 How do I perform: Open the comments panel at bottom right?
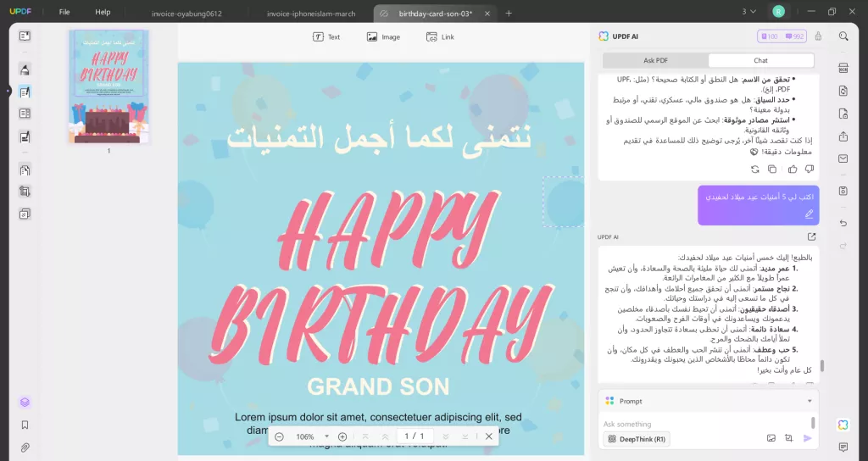coord(843,447)
